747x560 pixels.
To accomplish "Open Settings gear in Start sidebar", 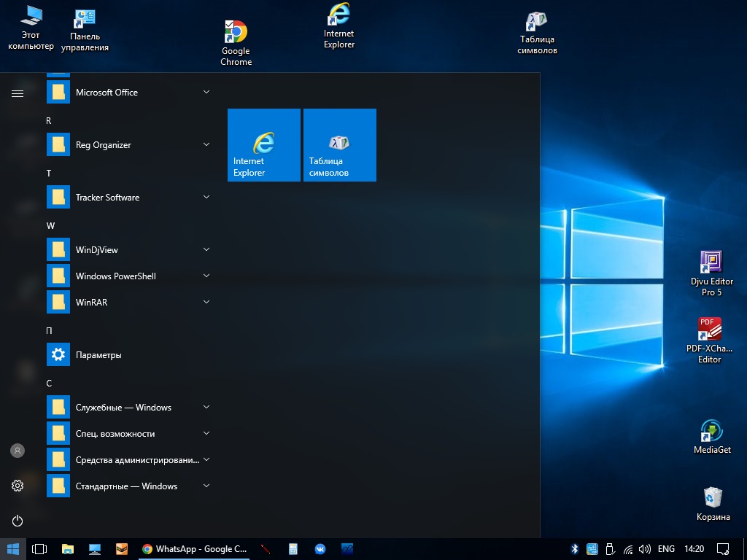I will [18, 485].
